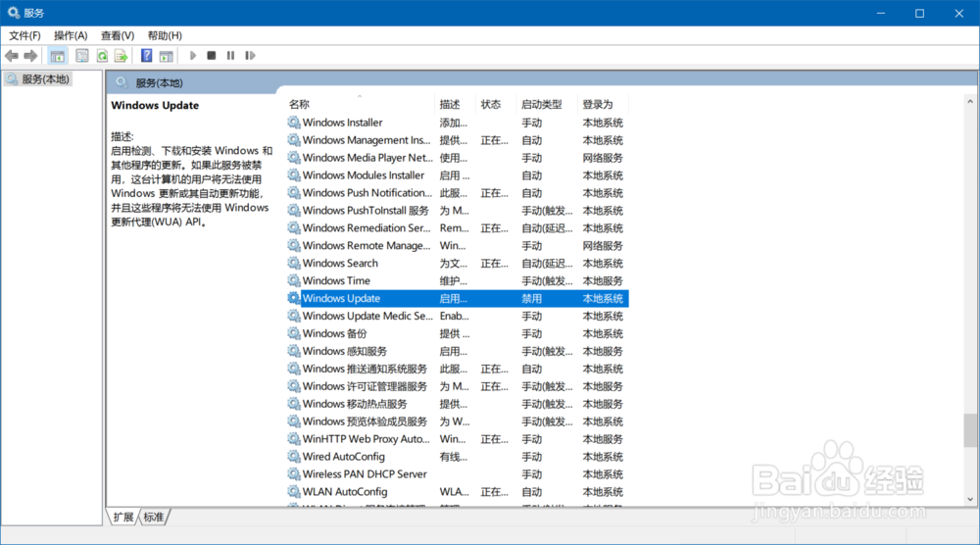Click the Pause Service toolbar icon
Viewport: 980px width, 545px height.
click(230, 56)
